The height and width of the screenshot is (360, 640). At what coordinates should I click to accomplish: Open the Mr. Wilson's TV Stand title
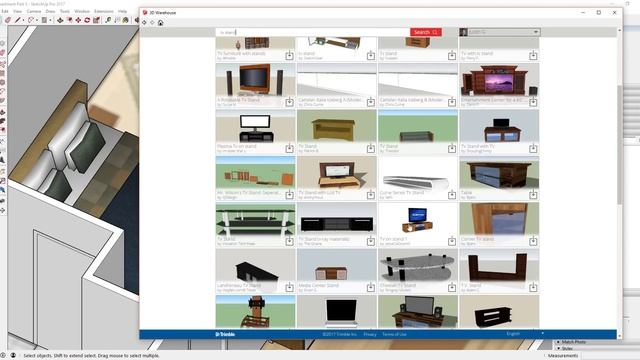tap(249, 192)
